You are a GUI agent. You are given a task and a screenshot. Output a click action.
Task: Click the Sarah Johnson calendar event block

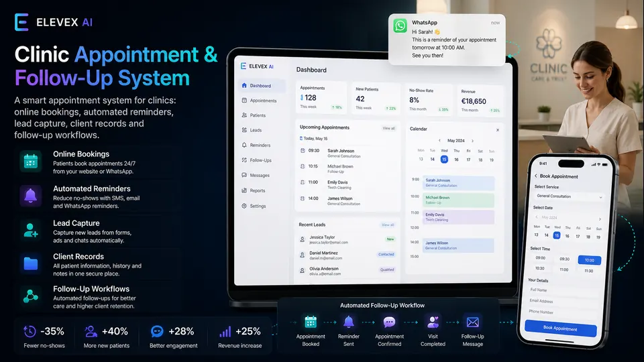coord(458,182)
